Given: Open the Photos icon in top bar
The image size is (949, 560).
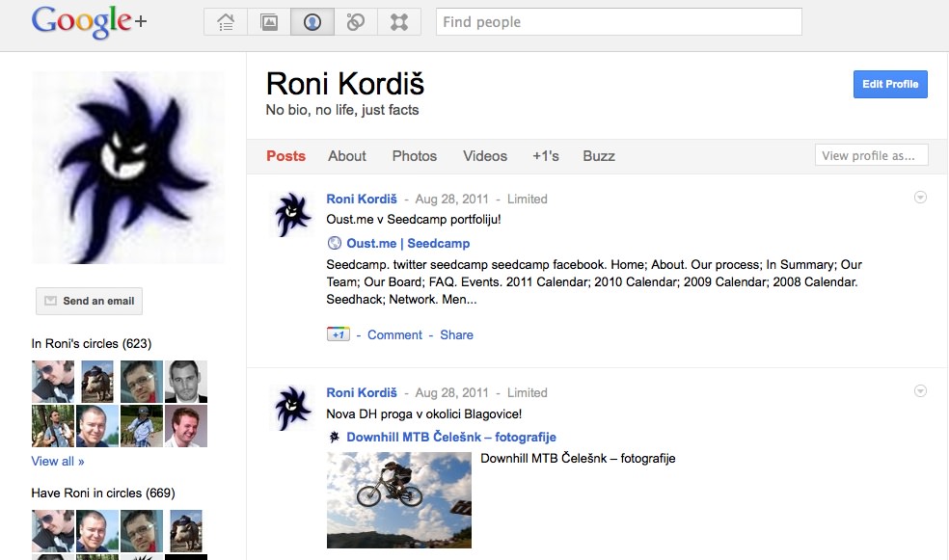Looking at the screenshot, I should (x=269, y=22).
